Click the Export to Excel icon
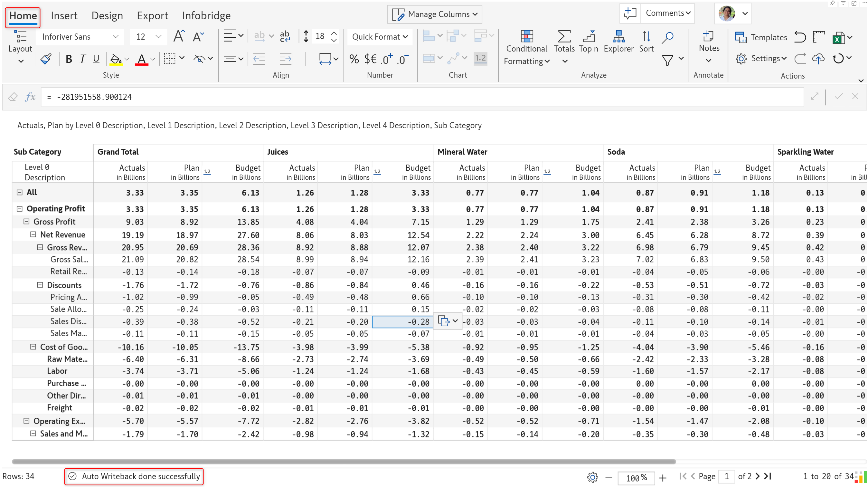 coord(838,38)
